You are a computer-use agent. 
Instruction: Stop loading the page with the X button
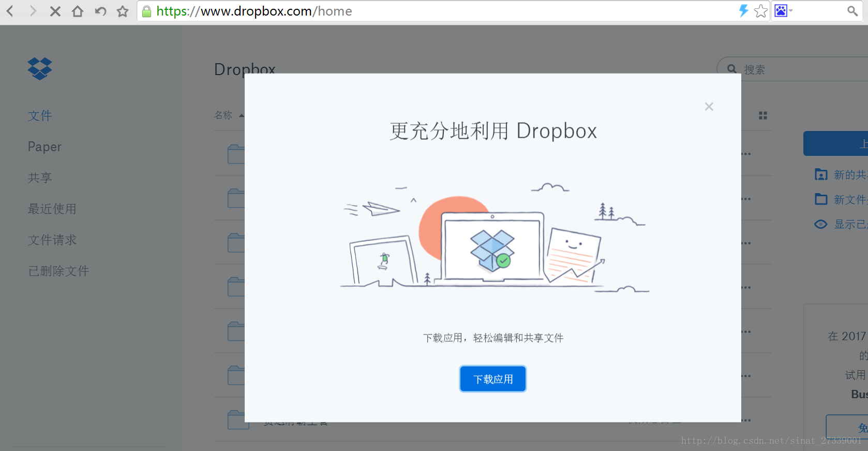point(55,11)
